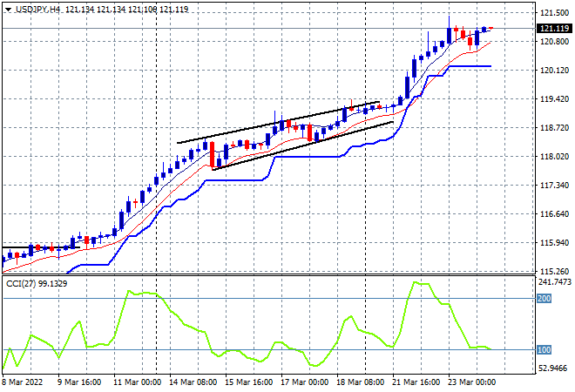This screenshot has height=392, width=575.
Task: Click the 8 Mar 2022 date label
Action: tap(23, 382)
